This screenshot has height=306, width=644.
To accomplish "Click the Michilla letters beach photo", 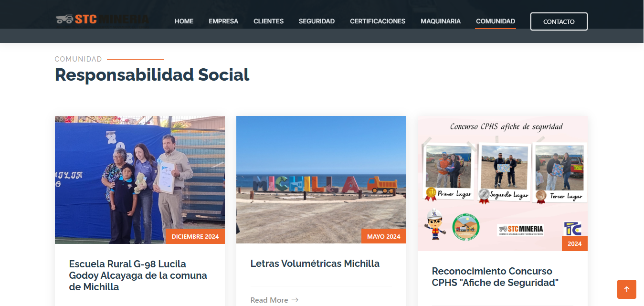I will pyautogui.click(x=321, y=179).
